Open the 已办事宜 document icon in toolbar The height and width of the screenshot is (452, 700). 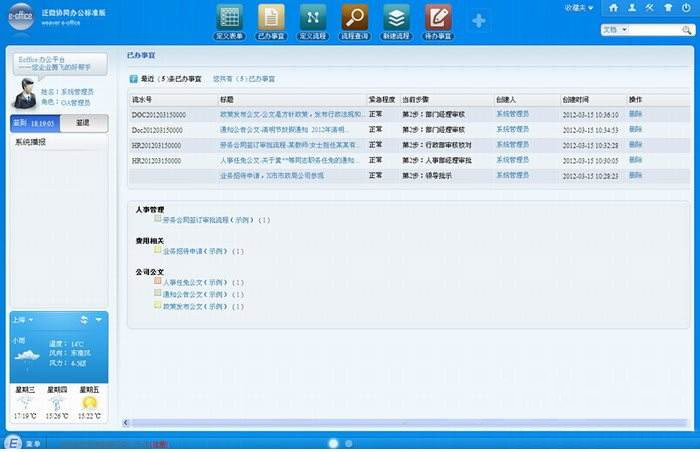click(271, 18)
